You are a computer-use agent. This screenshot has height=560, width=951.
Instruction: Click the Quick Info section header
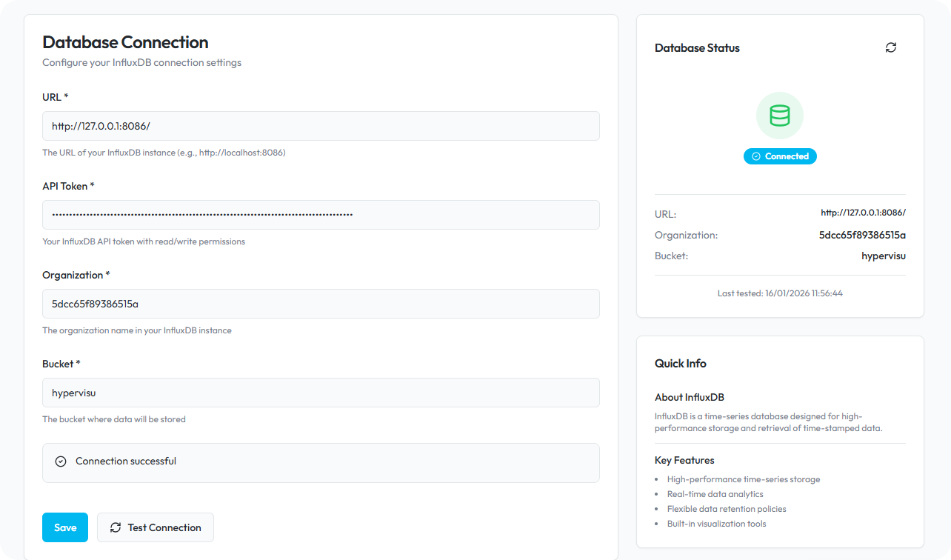pos(680,363)
